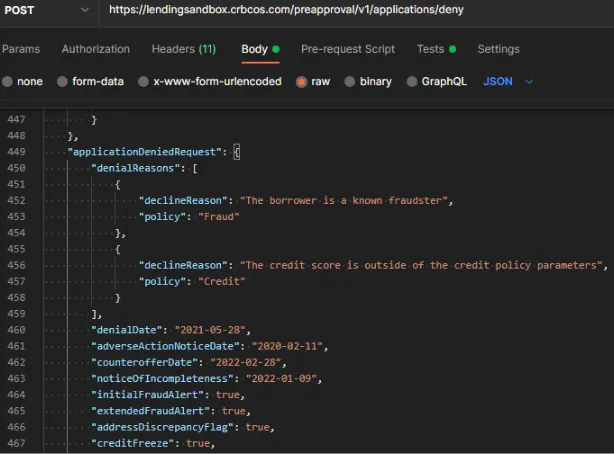Click the extendedFraudAlert true value
The height and width of the screenshot is (454, 614).
click(234, 411)
